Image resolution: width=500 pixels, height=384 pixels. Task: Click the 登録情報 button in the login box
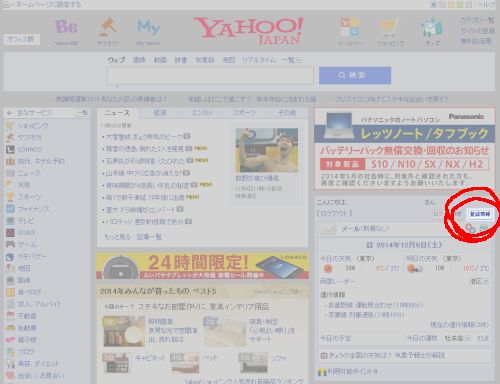coord(480,214)
